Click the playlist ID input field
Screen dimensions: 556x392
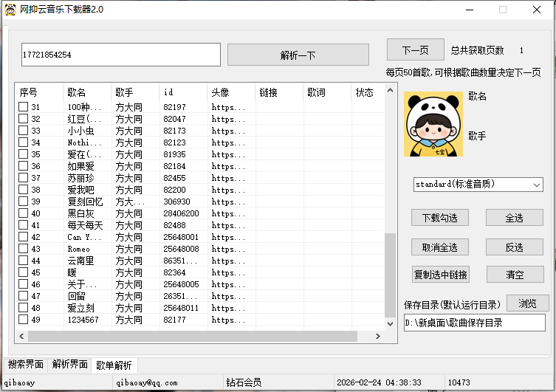coord(121,55)
